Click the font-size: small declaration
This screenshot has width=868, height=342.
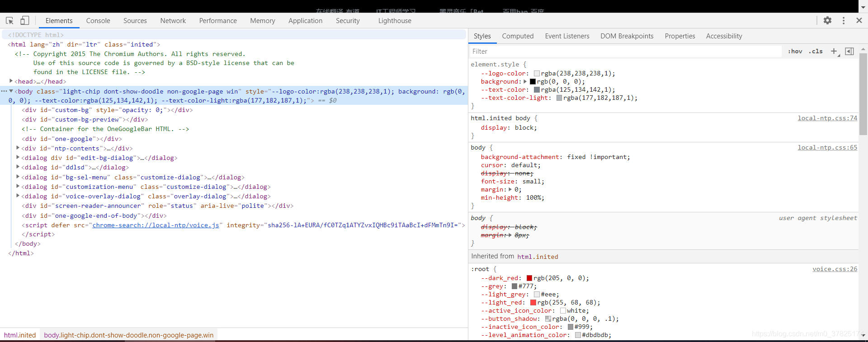513,181
